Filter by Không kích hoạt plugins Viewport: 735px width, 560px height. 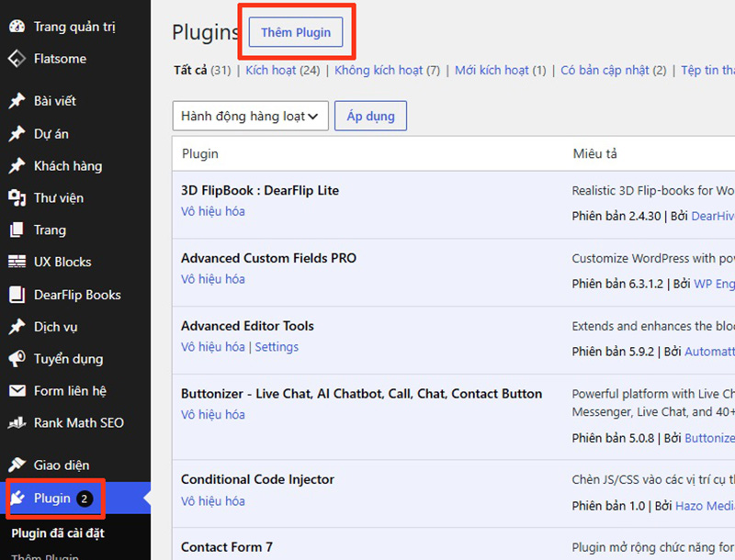coord(387,71)
